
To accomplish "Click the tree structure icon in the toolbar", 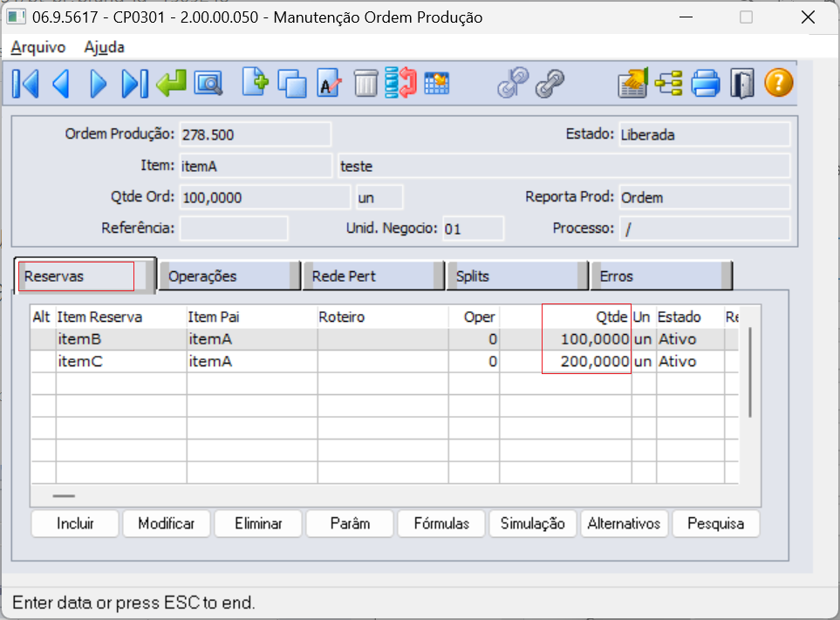I will (x=669, y=84).
